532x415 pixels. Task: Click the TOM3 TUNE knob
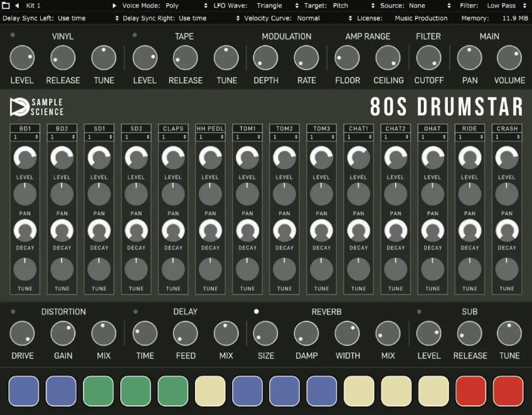[x=321, y=269]
